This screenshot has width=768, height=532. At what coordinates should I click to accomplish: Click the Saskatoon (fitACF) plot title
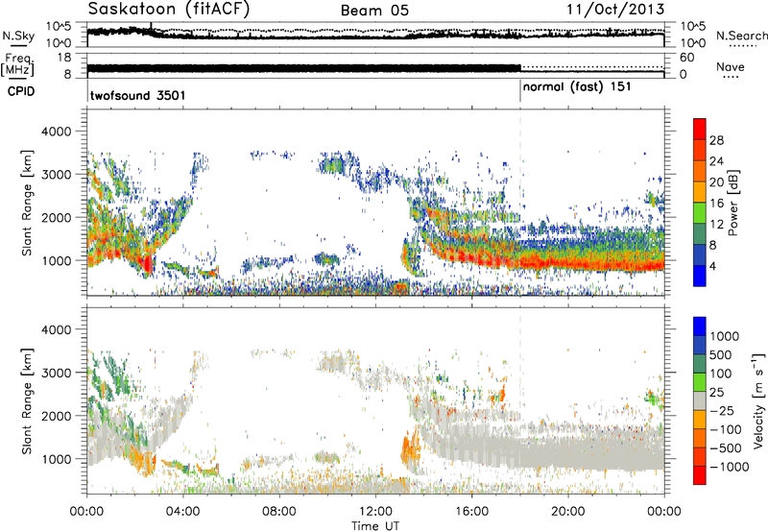tap(169, 10)
